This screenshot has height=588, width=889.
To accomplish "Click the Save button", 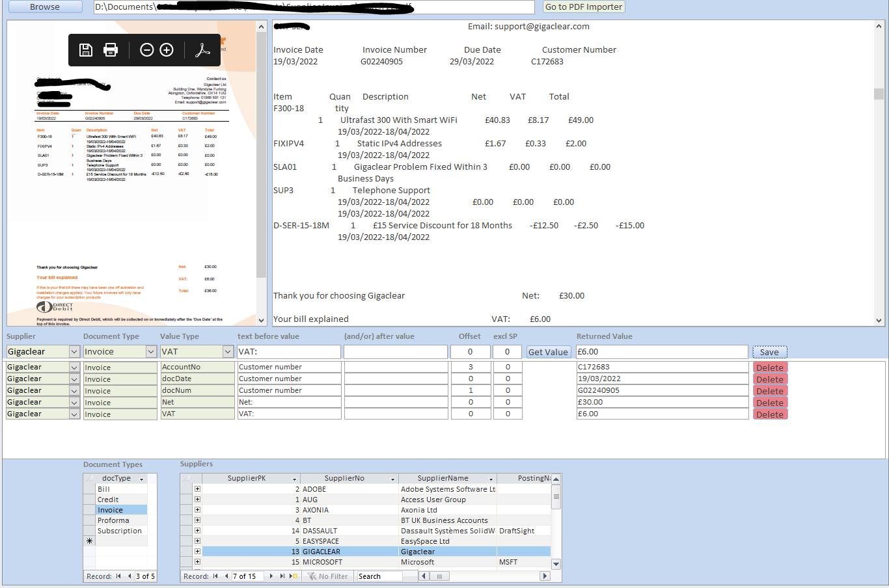I will [769, 352].
